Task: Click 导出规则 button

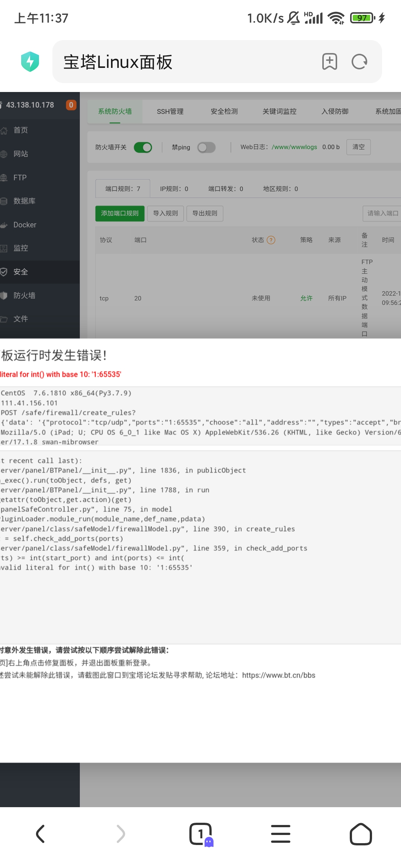Action: tap(205, 214)
